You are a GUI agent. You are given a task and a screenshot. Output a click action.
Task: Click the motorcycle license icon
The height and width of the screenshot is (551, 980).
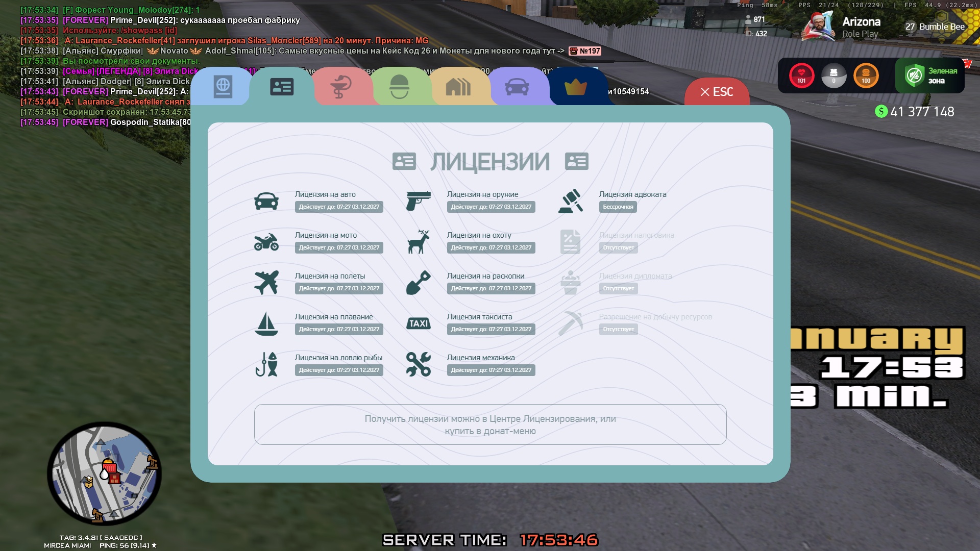coord(266,242)
